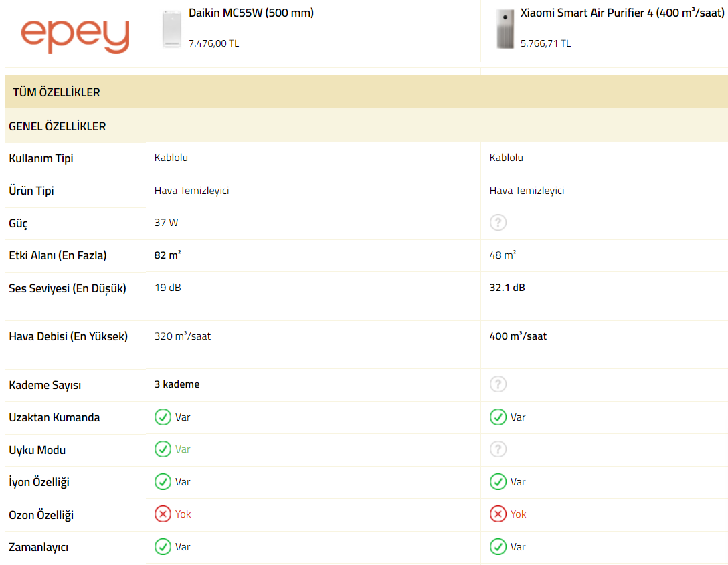Click Daikin's Kablolu usage type value

171,158
